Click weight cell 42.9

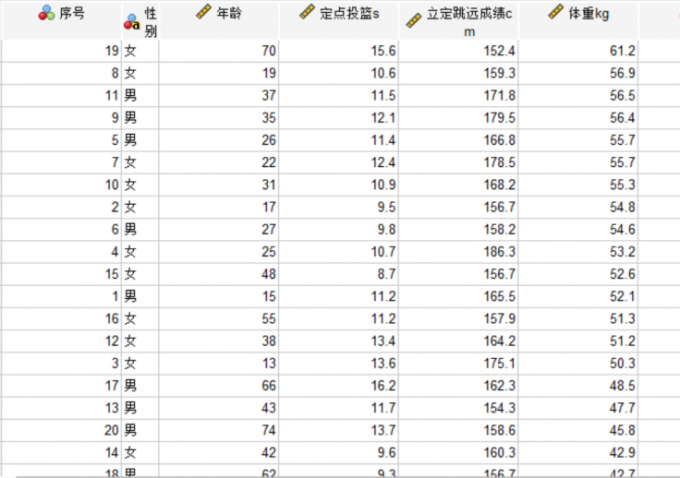[x=578, y=453]
